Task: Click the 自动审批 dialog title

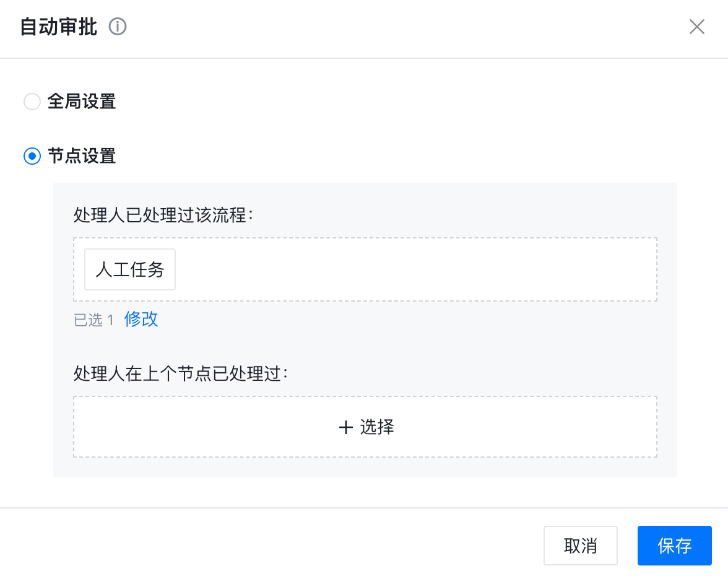Action: pyautogui.click(x=59, y=27)
